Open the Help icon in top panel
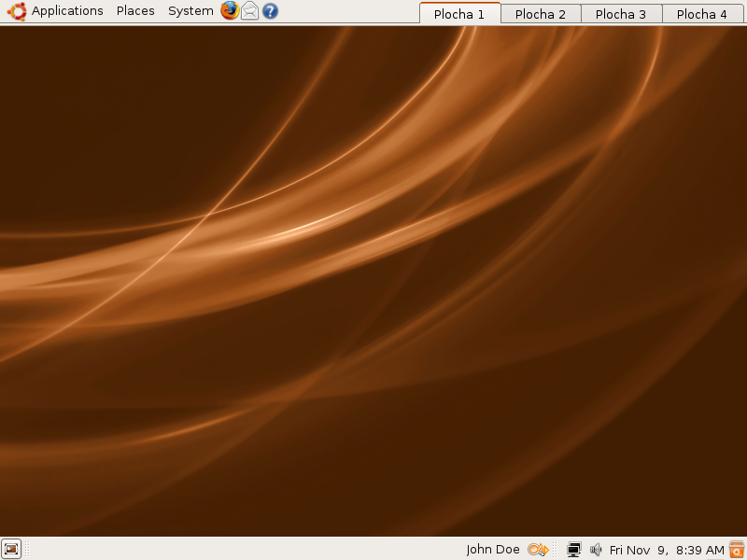Screen dimensions: 747x560 270,11
